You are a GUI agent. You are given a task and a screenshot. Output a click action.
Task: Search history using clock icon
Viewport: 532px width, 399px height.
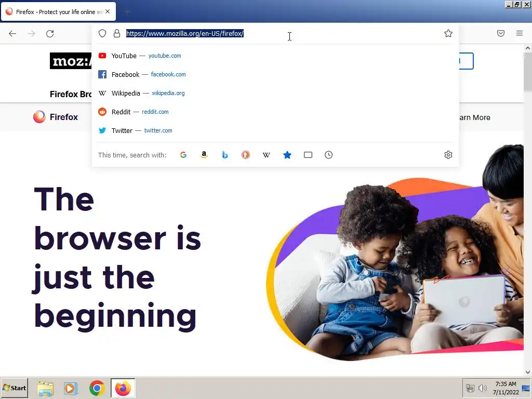(328, 155)
